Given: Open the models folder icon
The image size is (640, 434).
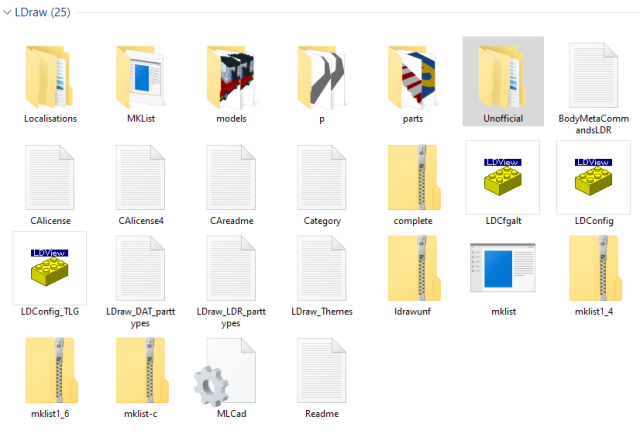Looking at the screenshot, I should pyautogui.click(x=231, y=77).
